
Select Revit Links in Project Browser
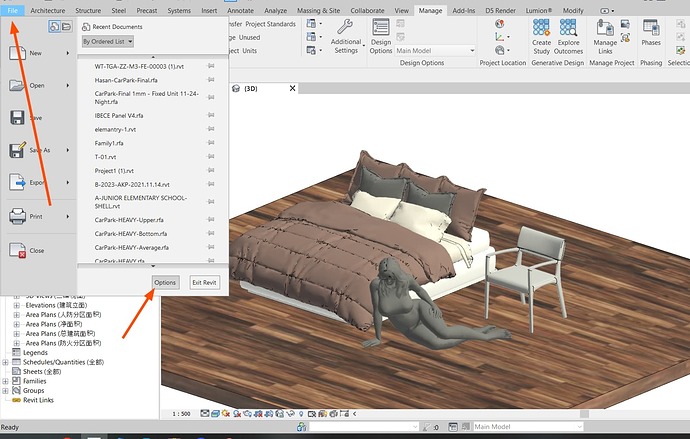pos(38,400)
